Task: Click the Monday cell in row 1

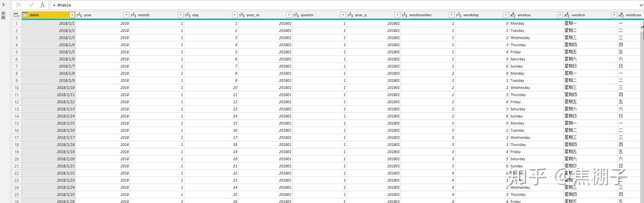Action: pos(536,23)
